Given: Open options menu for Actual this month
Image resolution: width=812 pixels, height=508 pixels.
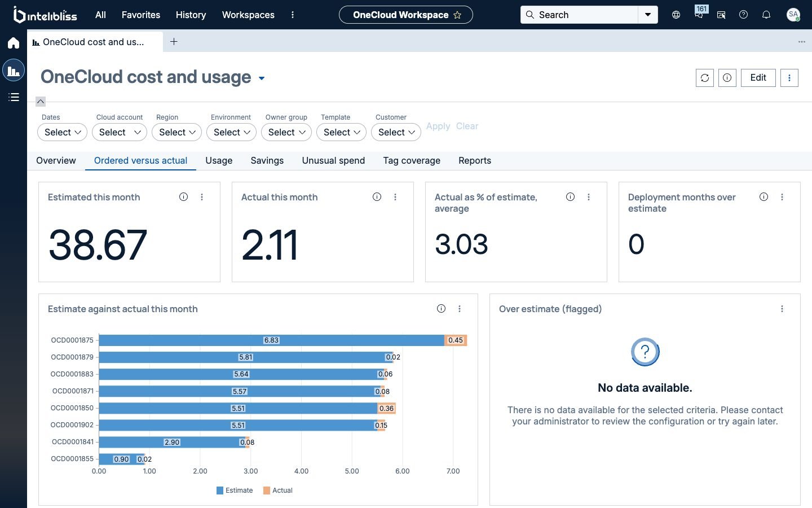Looking at the screenshot, I should pyautogui.click(x=395, y=197).
